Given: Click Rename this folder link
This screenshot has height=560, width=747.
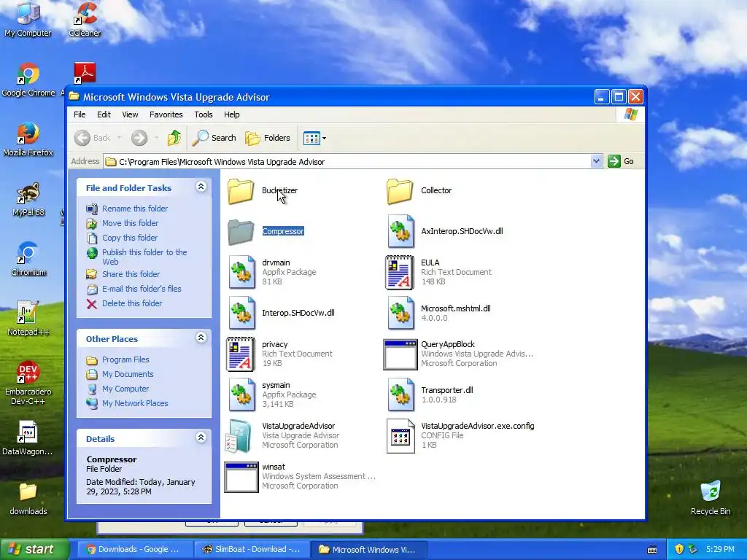Looking at the screenshot, I should (135, 209).
